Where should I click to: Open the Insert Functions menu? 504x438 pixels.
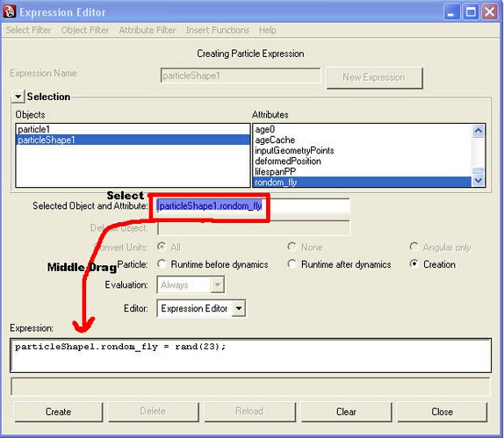[217, 30]
